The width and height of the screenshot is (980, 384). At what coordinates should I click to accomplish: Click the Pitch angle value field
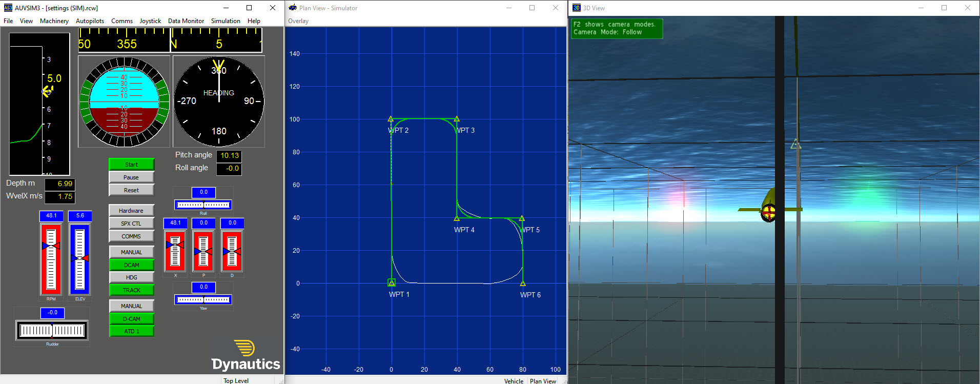pos(229,156)
